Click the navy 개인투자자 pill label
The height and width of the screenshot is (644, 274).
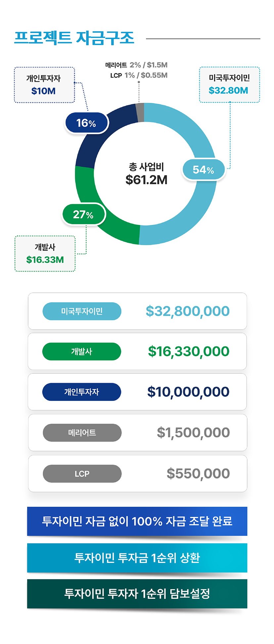82,392
